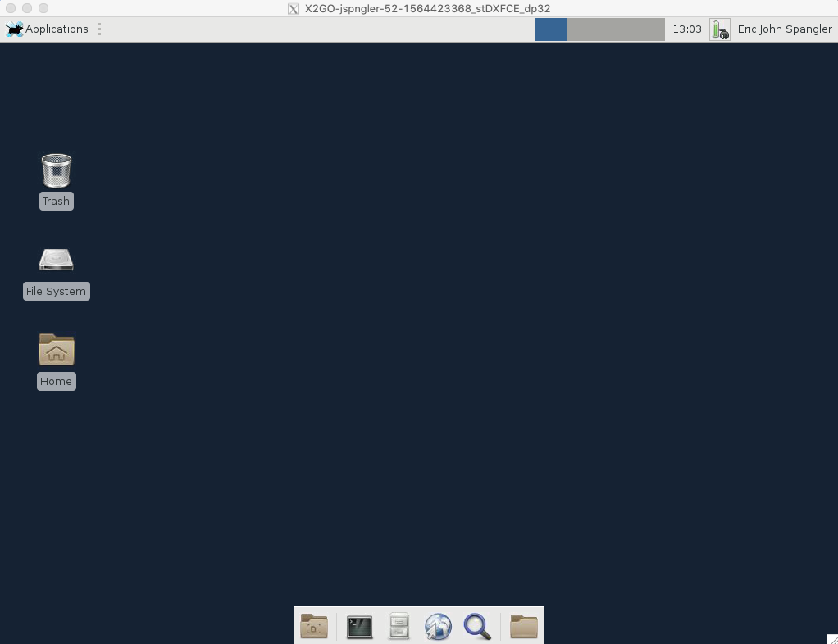Open the File System drive

point(56,260)
